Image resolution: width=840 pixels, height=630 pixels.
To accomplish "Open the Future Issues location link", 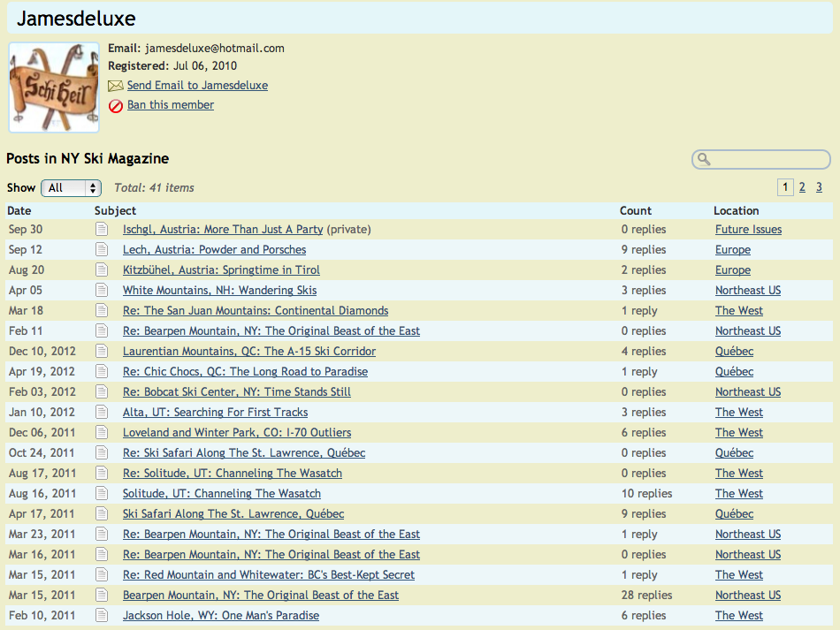I will [748, 230].
